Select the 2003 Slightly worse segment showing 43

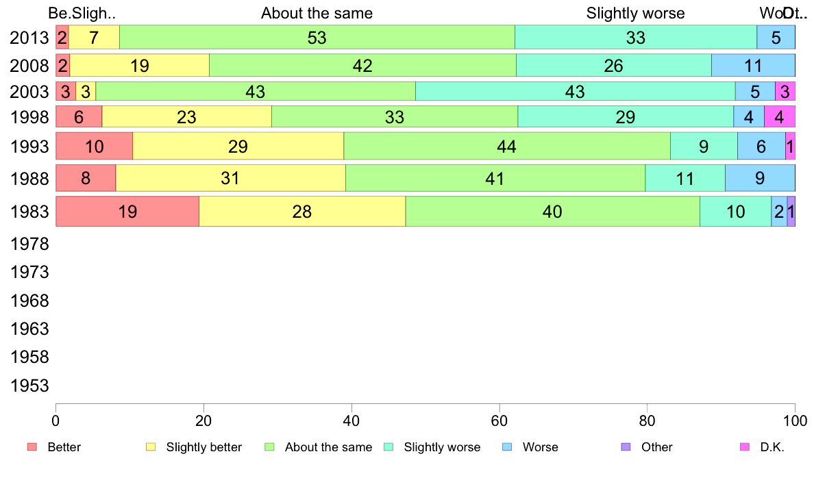tap(575, 91)
